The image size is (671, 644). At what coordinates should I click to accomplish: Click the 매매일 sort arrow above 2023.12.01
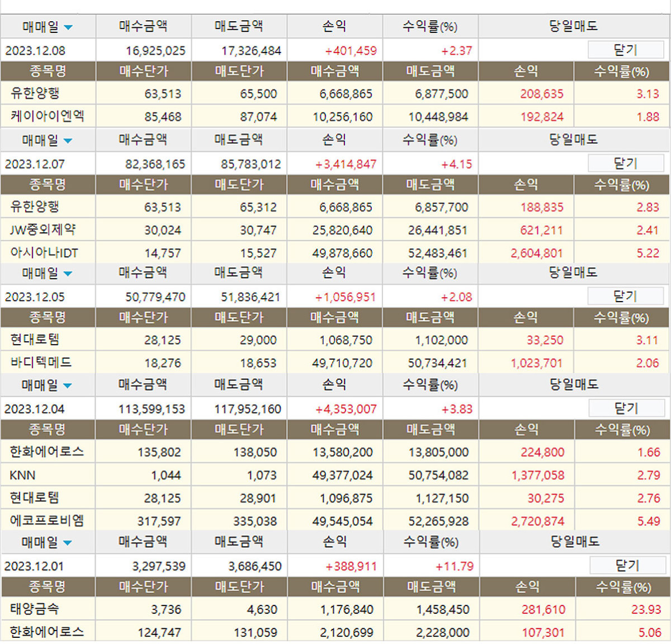[68, 543]
